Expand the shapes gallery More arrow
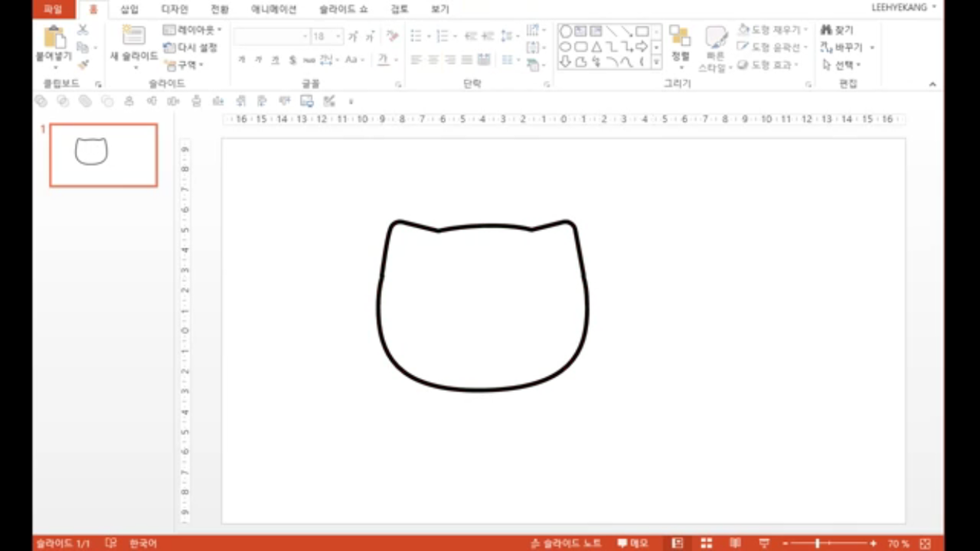This screenshot has height=551, width=980. (x=656, y=62)
